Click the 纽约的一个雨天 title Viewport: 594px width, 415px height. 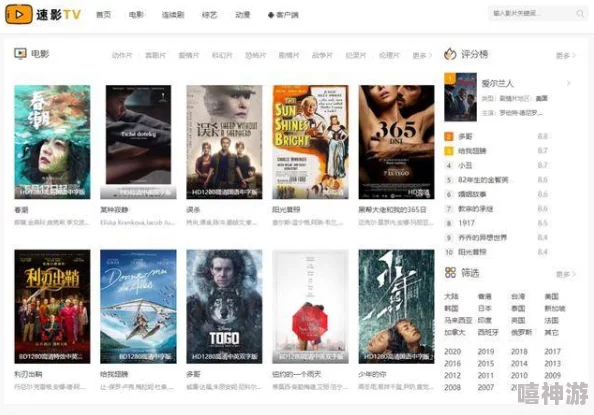(297, 374)
